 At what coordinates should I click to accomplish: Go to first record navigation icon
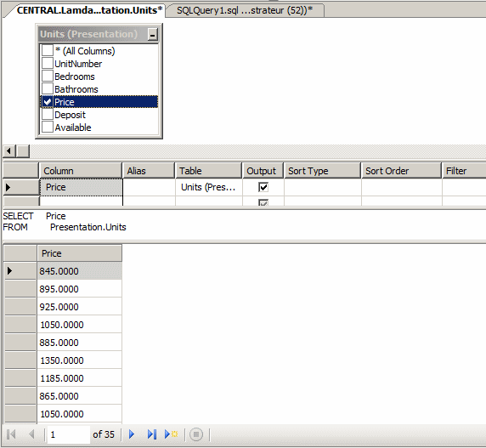[x=11, y=434]
